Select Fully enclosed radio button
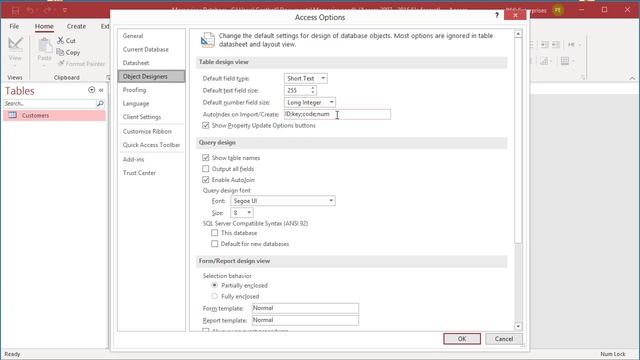 point(215,296)
